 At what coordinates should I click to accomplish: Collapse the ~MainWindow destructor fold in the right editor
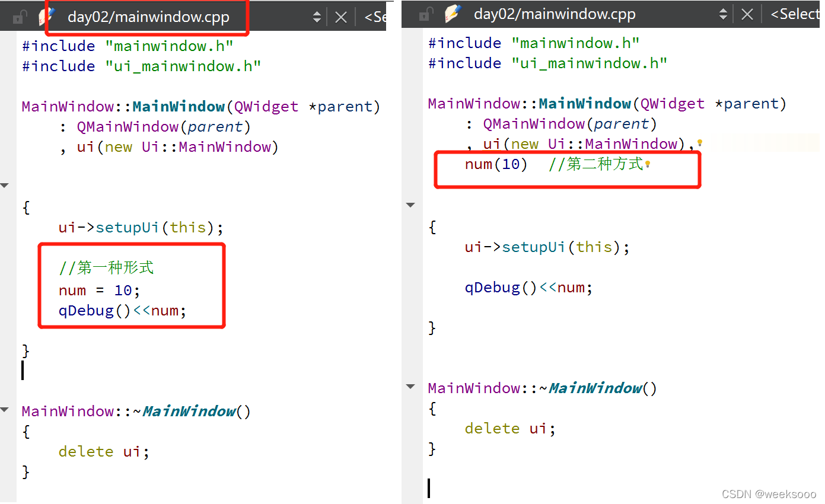click(x=410, y=387)
